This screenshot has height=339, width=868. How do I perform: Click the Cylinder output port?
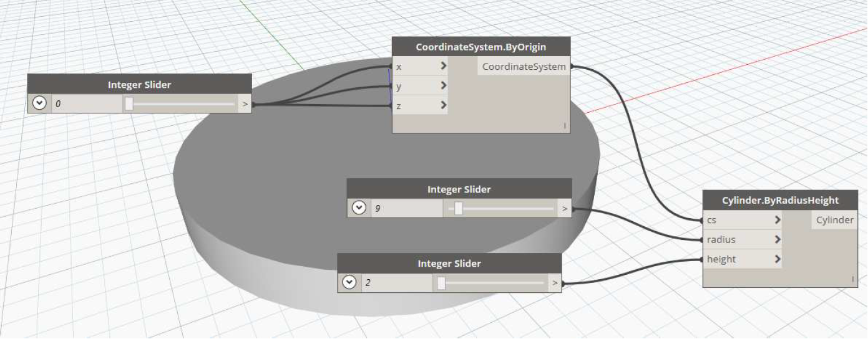(834, 220)
